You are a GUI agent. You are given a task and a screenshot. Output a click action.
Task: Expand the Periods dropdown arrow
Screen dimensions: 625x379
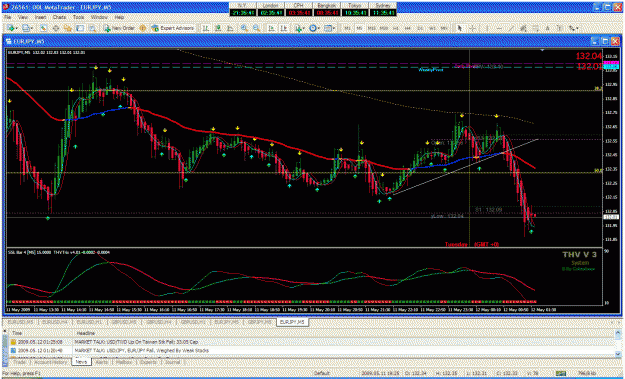[x=319, y=28]
